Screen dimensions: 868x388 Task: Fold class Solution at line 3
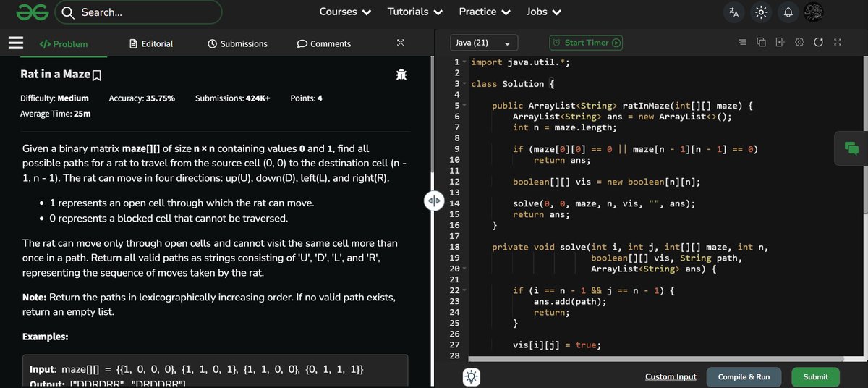tap(465, 84)
